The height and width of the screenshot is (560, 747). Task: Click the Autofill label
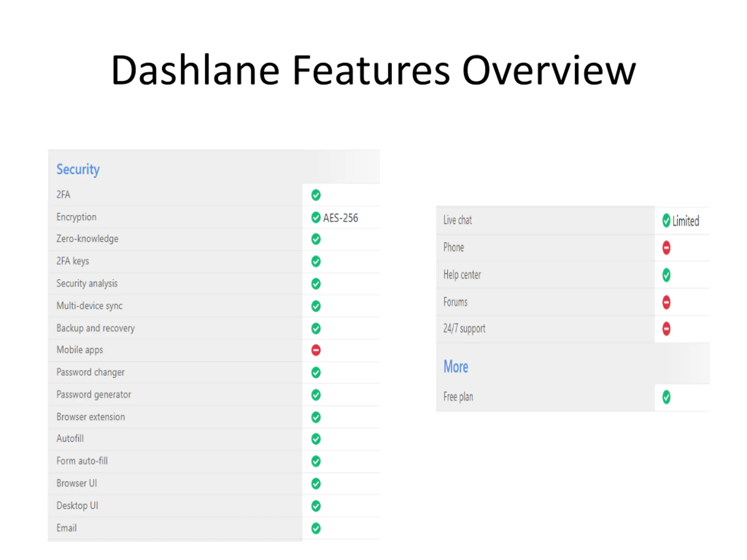[x=70, y=439]
